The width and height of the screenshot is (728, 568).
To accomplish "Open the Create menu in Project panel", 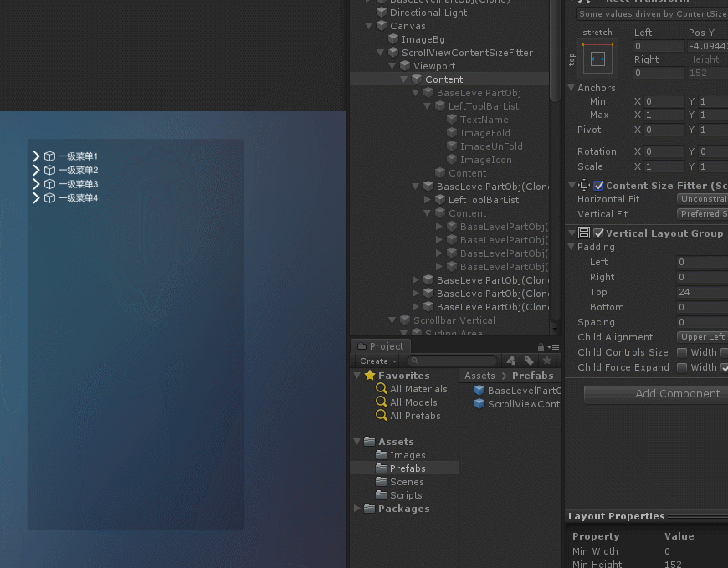I will coord(376,361).
